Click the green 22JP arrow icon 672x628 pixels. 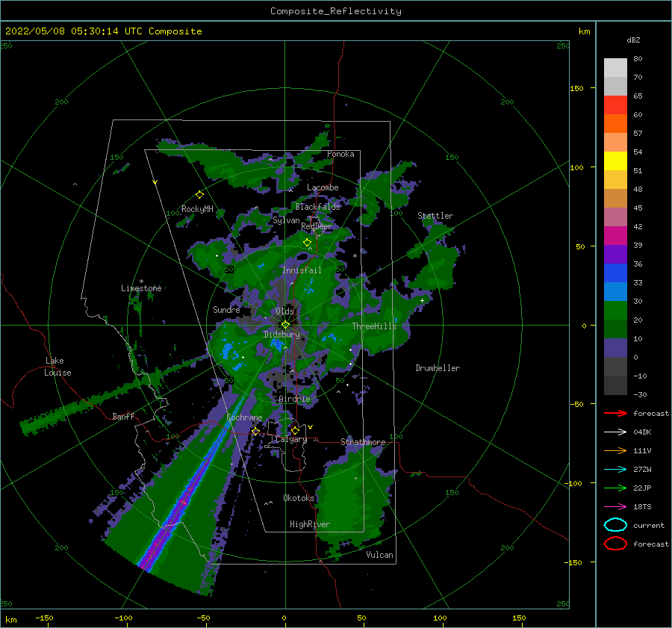(615, 488)
